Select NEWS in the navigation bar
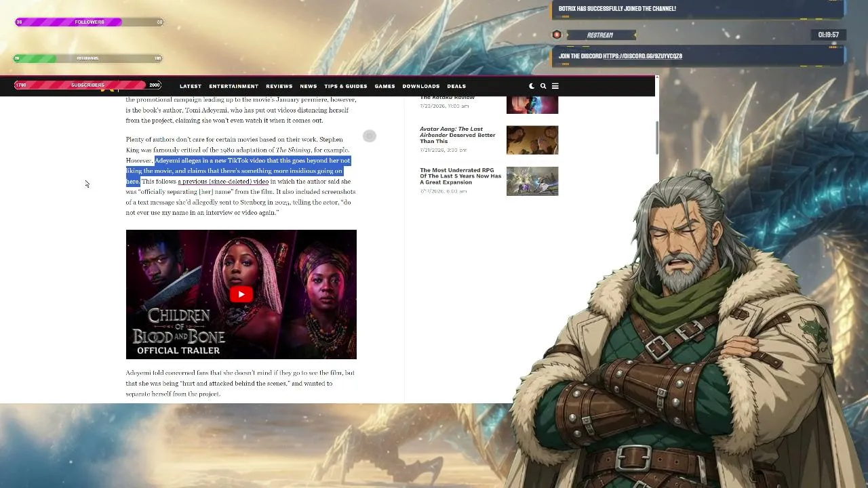 [309, 86]
